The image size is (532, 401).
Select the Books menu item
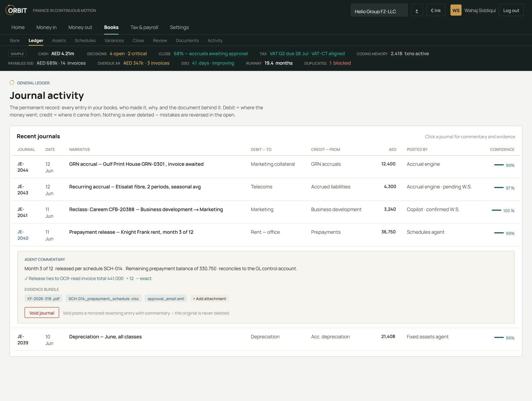(x=111, y=27)
